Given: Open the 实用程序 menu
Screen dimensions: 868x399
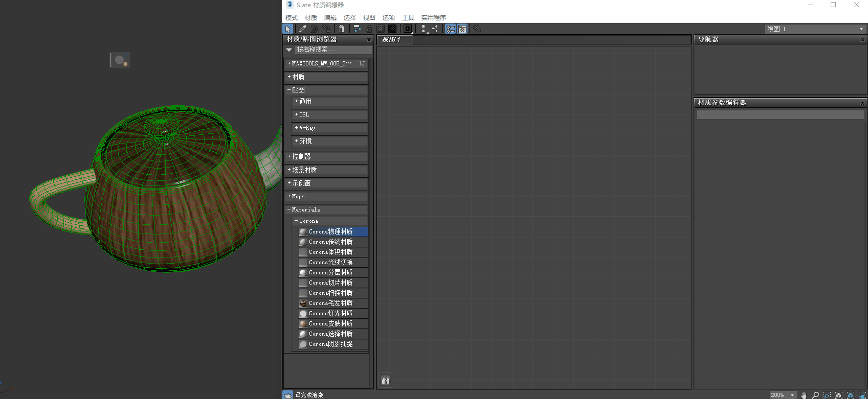Looking at the screenshot, I should [433, 18].
